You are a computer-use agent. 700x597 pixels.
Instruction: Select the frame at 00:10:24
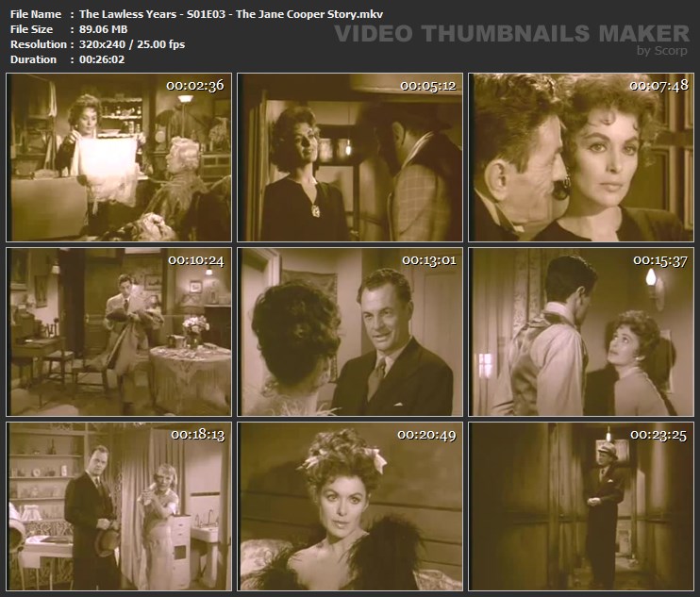coord(119,332)
